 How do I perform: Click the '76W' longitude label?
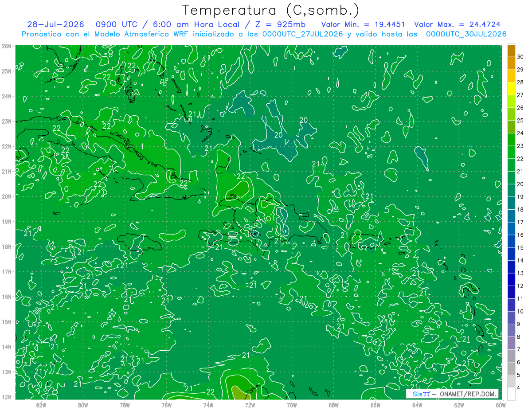pos(166,405)
